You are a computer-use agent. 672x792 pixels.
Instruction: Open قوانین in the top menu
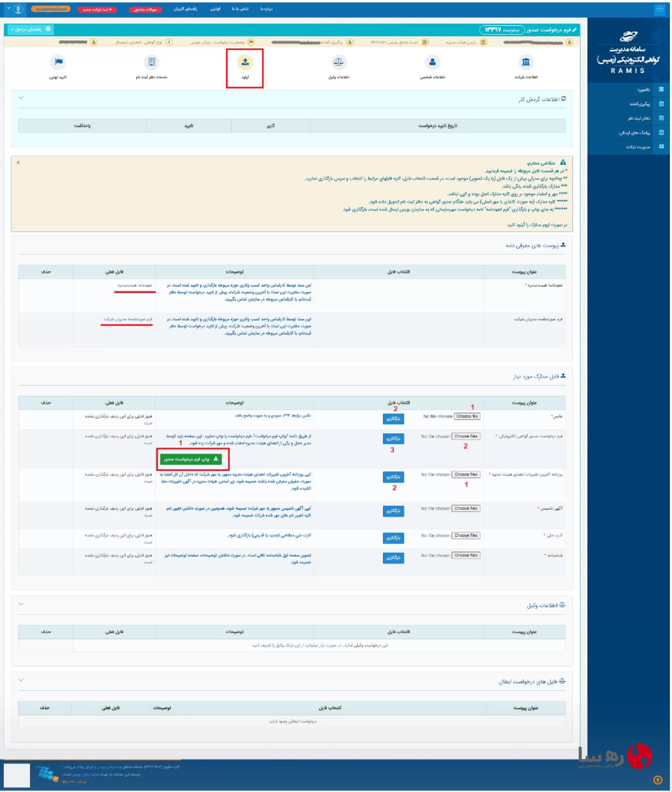coord(215,9)
